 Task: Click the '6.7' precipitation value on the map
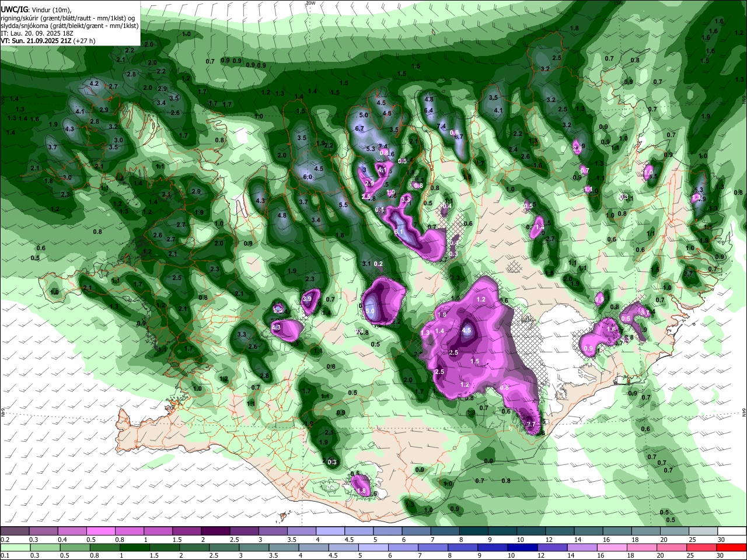[x=359, y=128]
